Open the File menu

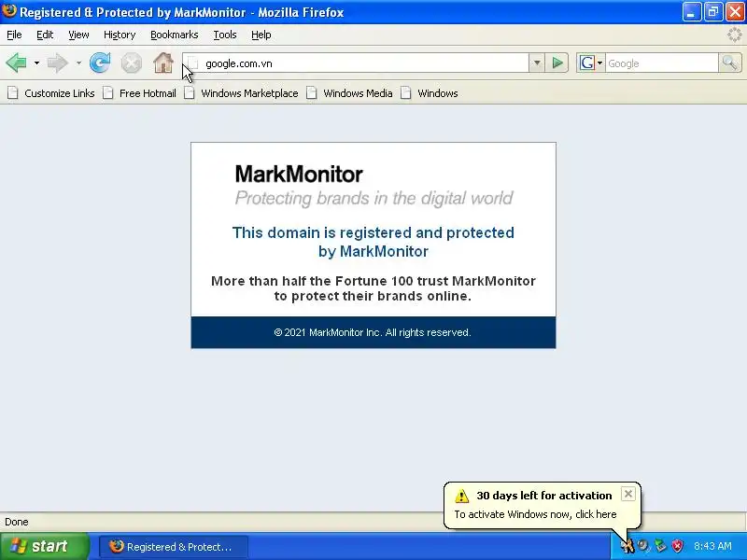coord(14,35)
